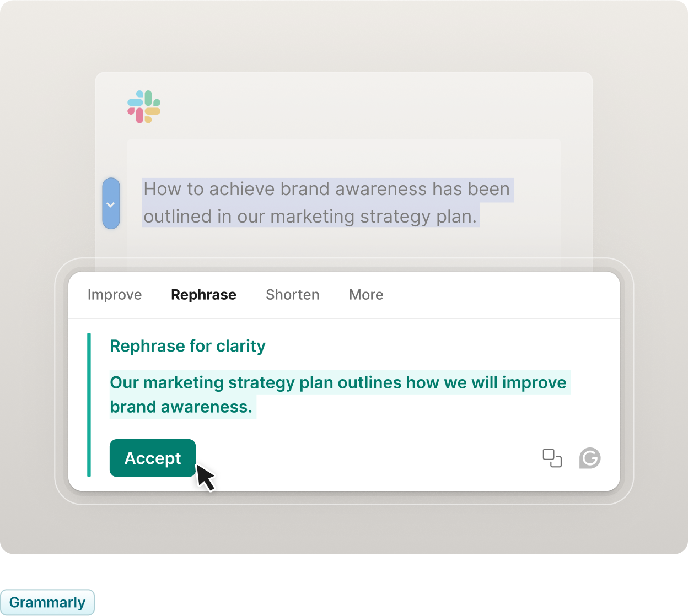Click the Grammarly label badge
This screenshot has height=616, width=688.
47,602
